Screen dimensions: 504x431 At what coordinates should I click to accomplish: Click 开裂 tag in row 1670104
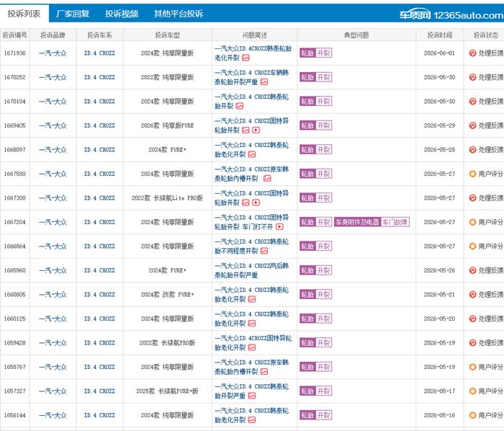(324, 102)
